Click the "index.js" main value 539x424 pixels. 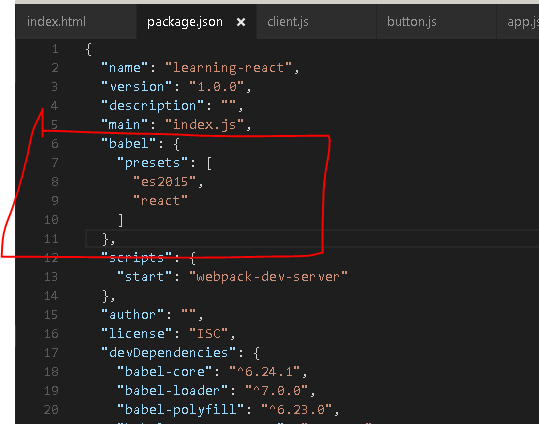pos(204,124)
